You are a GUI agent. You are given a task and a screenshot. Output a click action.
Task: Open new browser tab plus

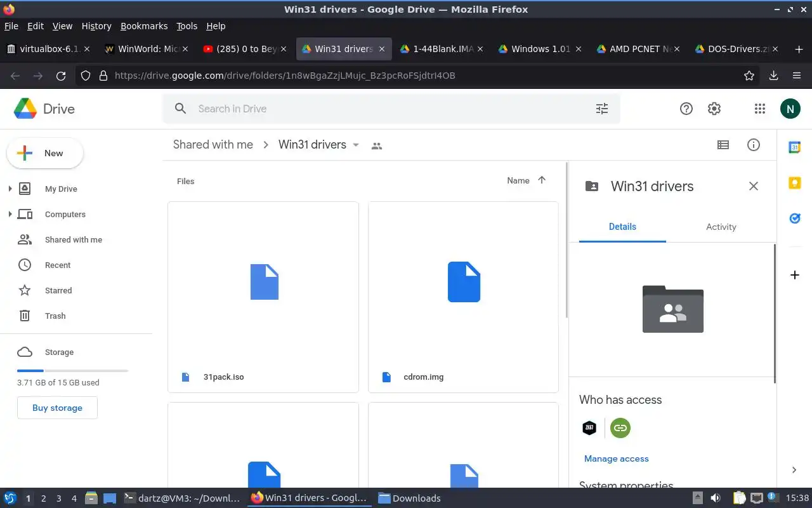(799, 49)
